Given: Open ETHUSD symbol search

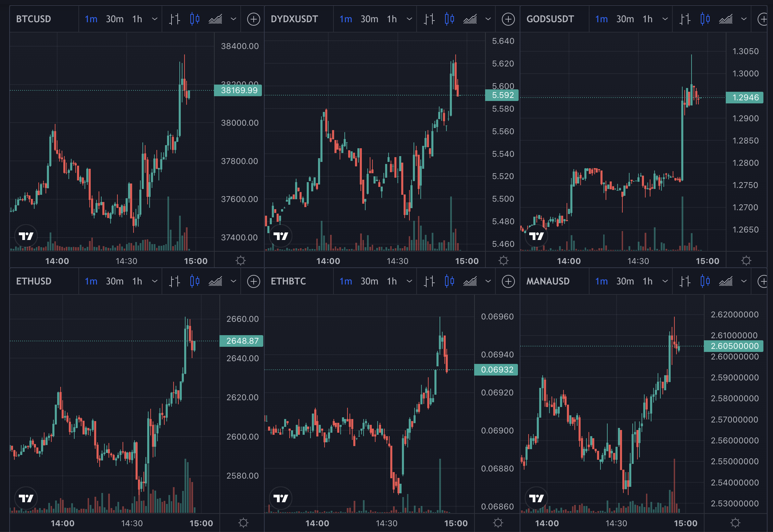Looking at the screenshot, I should click(x=34, y=281).
